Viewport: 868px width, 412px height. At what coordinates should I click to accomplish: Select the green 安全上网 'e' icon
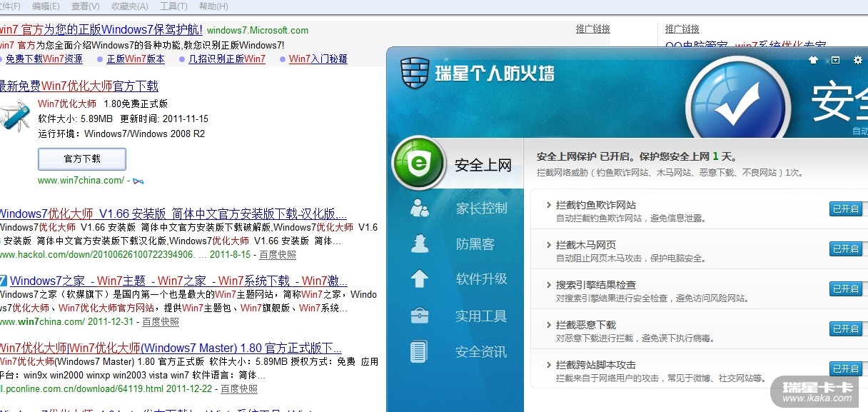coord(418,163)
